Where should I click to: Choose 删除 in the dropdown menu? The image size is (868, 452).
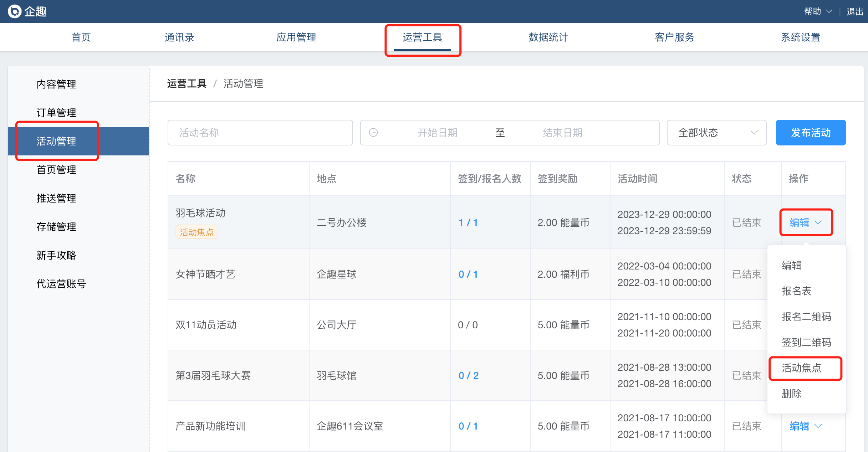pyautogui.click(x=791, y=394)
